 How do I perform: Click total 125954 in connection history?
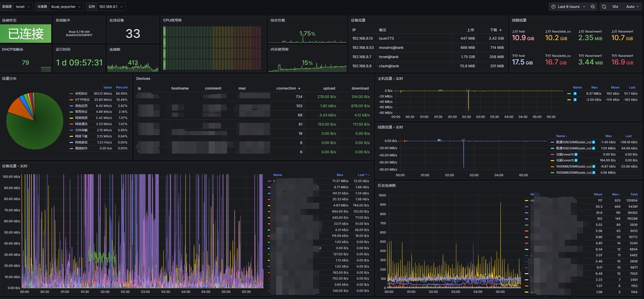click(x=631, y=201)
